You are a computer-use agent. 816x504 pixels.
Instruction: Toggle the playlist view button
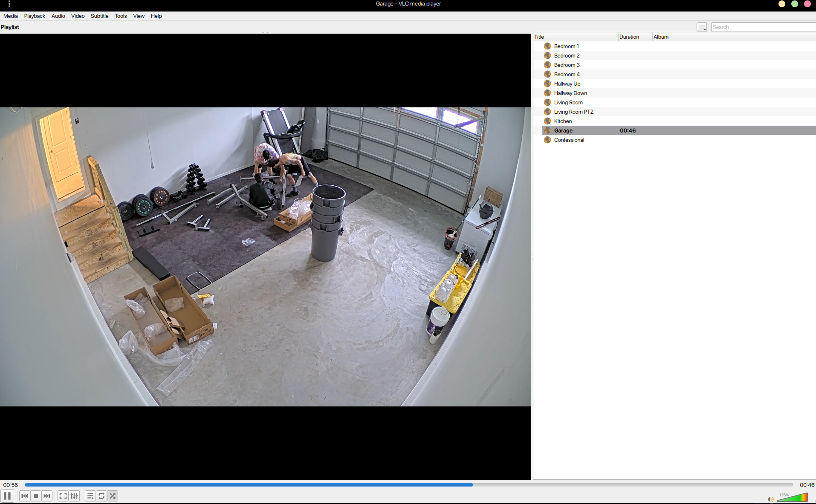pos(90,496)
